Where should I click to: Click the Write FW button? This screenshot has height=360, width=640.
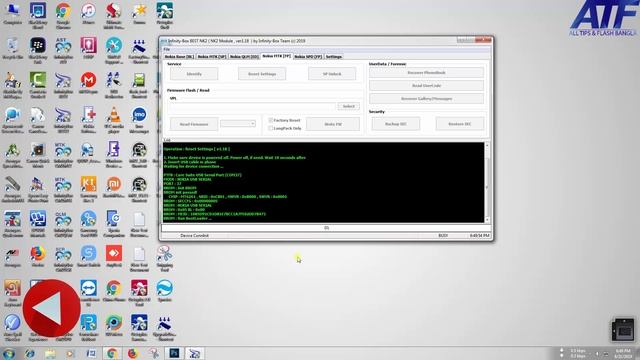[x=333, y=124]
